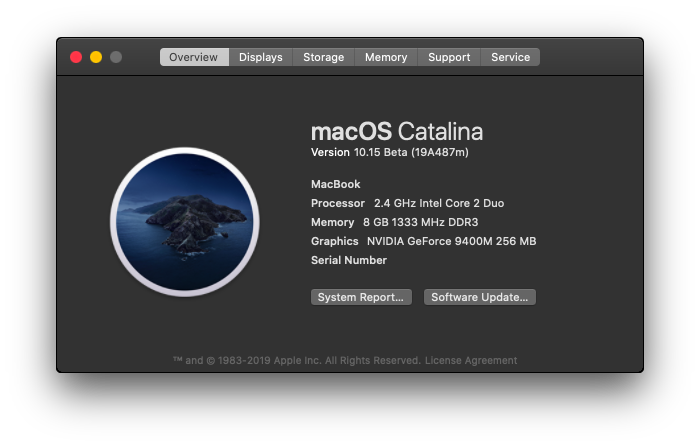This screenshot has width=698, height=446.
Task: Click the macOS Catalina island logo
Action: pyautogui.click(x=185, y=222)
